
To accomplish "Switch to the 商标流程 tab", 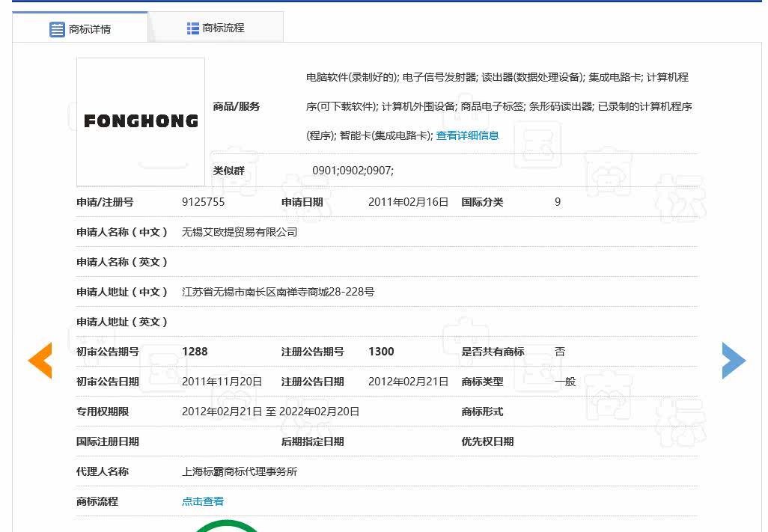I will pos(223,28).
